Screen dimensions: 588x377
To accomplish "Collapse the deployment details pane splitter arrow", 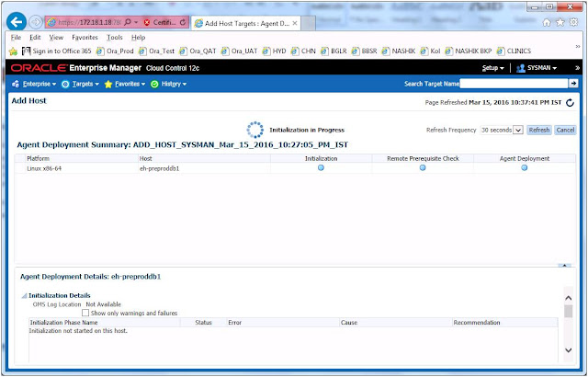I will (x=564, y=265).
